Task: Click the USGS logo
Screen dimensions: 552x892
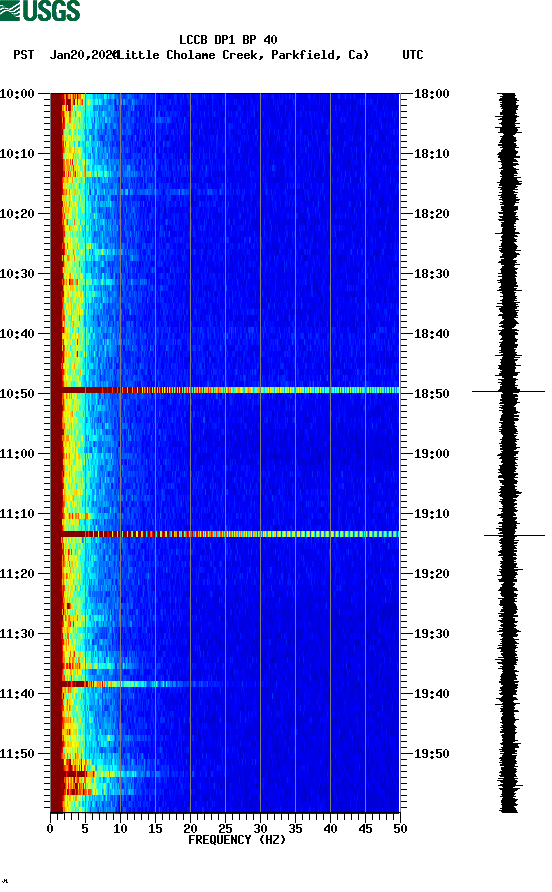Action: click(40, 10)
